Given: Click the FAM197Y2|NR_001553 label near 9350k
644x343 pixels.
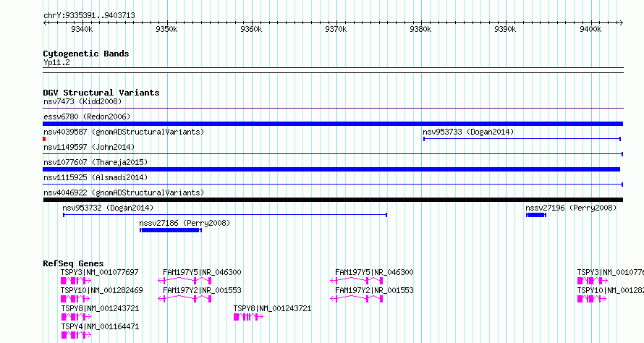Looking at the screenshot, I should point(202,290).
